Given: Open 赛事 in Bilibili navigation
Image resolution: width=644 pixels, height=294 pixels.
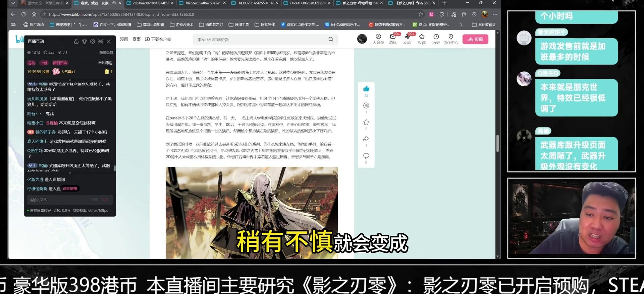Looking at the screenshot, I should 137,39.
